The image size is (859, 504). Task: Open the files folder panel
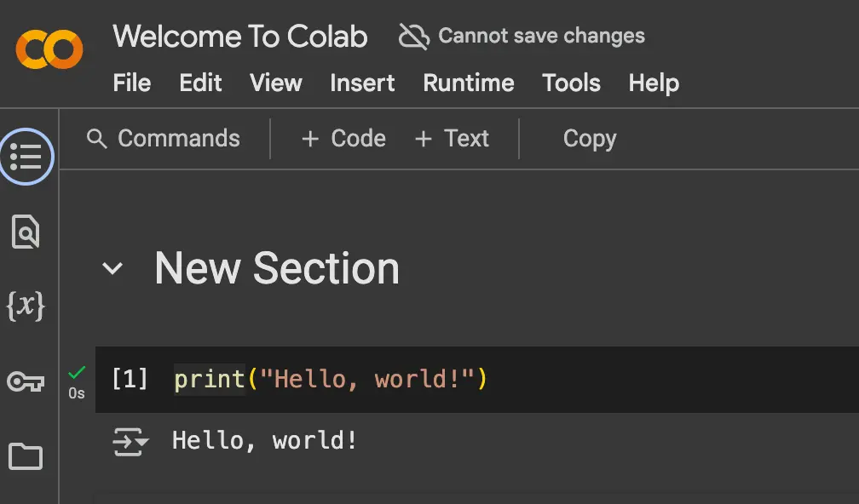[x=26, y=455]
